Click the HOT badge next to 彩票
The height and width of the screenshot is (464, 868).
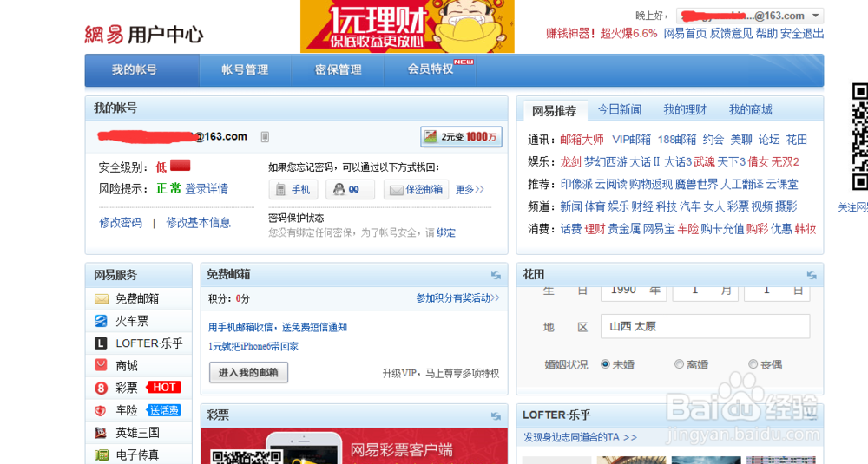(164, 387)
